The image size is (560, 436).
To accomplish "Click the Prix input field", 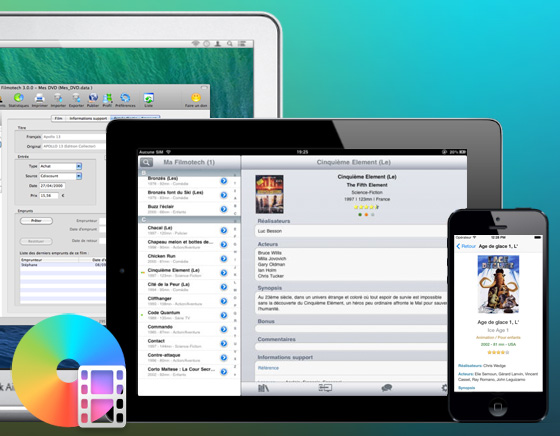I will tap(49, 196).
